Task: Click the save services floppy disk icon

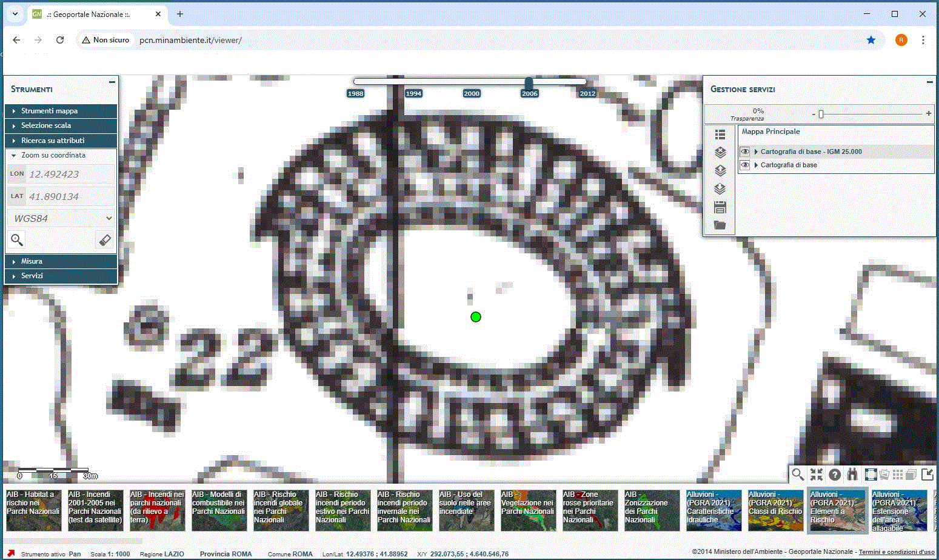Action: [x=720, y=207]
